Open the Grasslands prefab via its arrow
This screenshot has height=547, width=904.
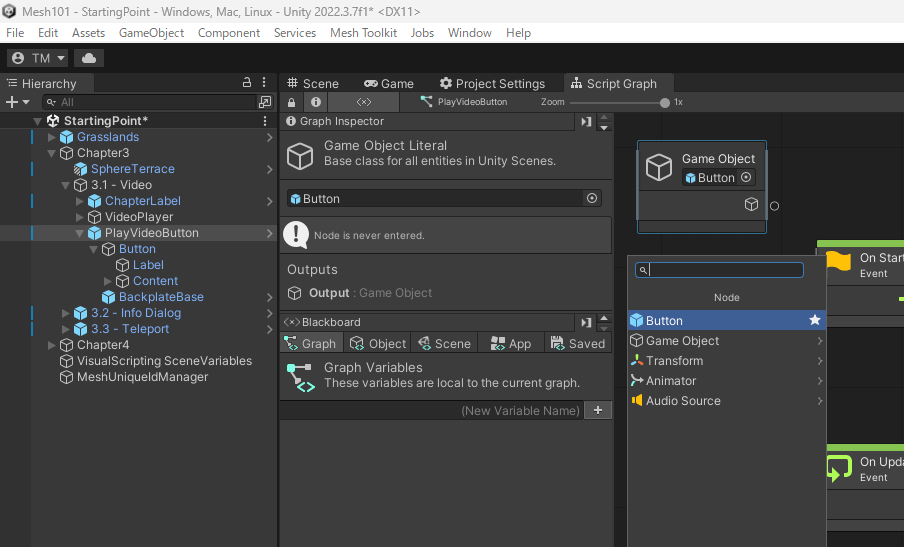click(x=269, y=137)
